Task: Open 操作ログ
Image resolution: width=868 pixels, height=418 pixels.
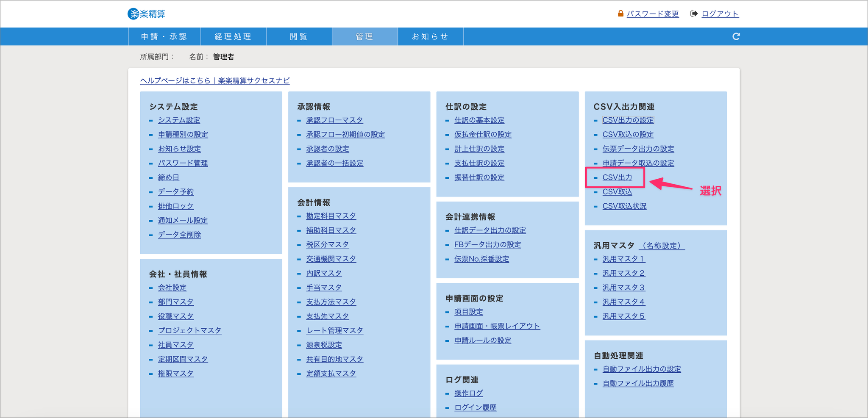Action: tap(468, 393)
